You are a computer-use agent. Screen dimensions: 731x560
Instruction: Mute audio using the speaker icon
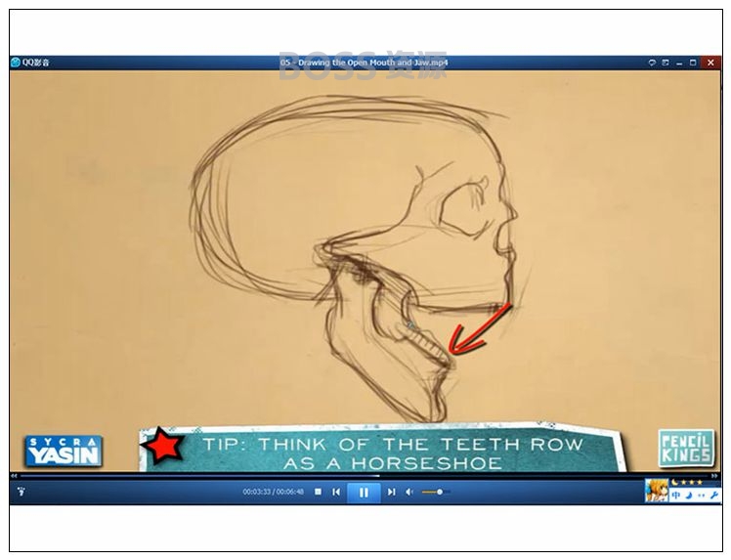(x=409, y=492)
